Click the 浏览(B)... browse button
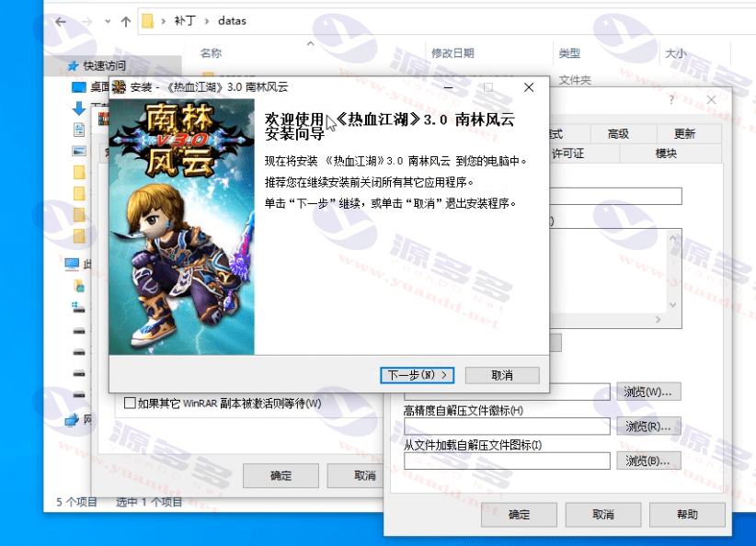Viewport: 756px width, 546px height. 647,461
